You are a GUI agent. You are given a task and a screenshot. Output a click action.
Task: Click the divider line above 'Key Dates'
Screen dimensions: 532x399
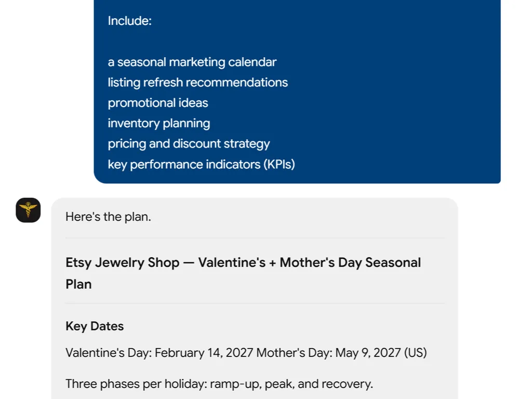click(x=255, y=303)
